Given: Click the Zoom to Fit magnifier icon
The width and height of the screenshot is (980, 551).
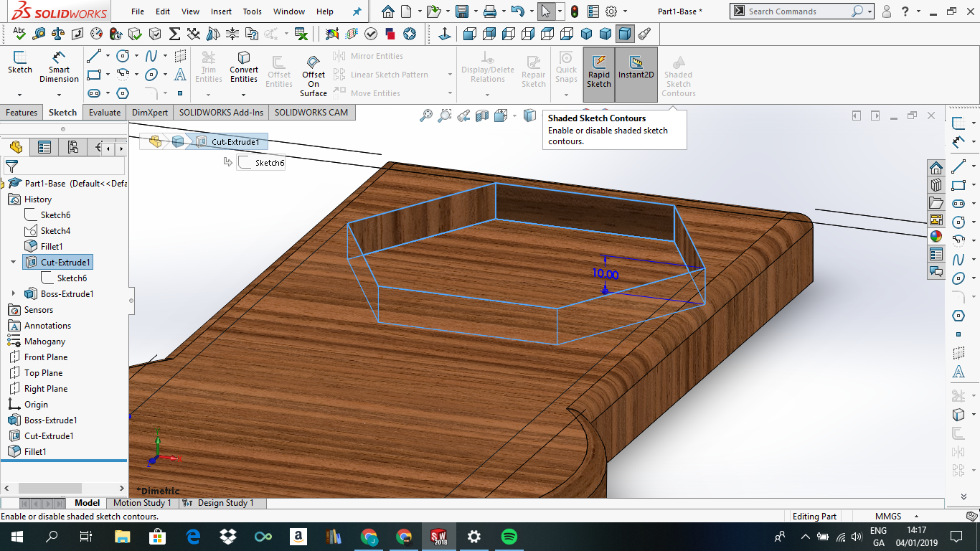Looking at the screenshot, I should 426,116.
